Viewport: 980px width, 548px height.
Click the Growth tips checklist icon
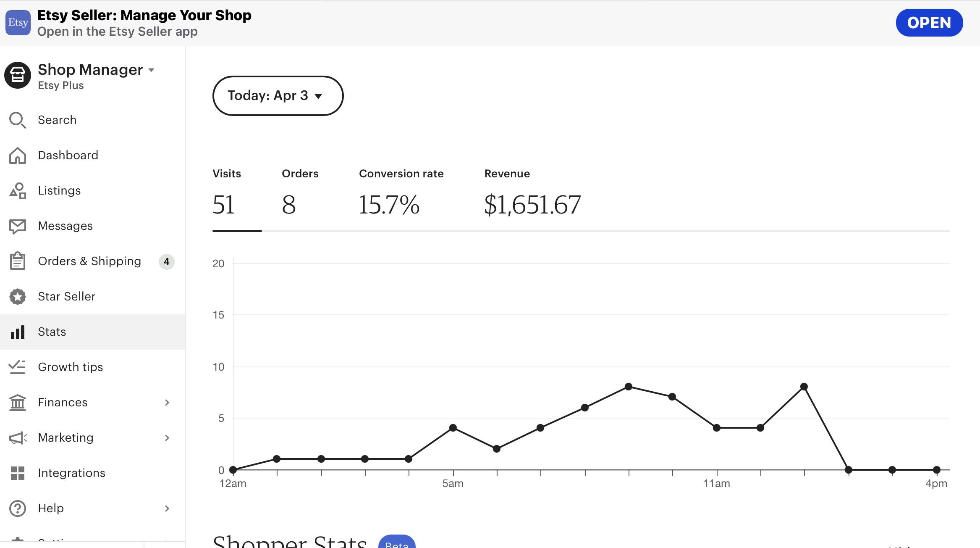(x=17, y=367)
